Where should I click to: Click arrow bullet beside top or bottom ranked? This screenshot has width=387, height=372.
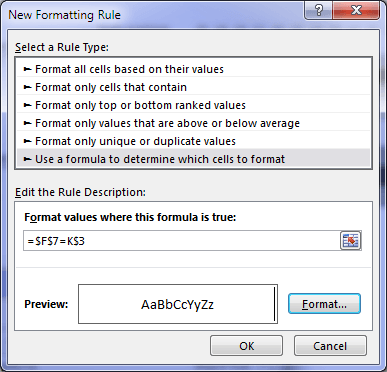27,105
